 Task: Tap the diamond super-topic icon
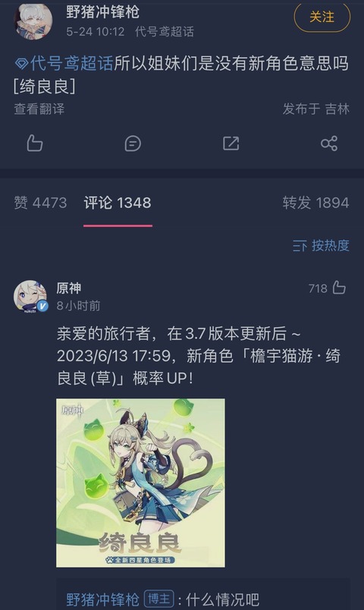pos(22,64)
